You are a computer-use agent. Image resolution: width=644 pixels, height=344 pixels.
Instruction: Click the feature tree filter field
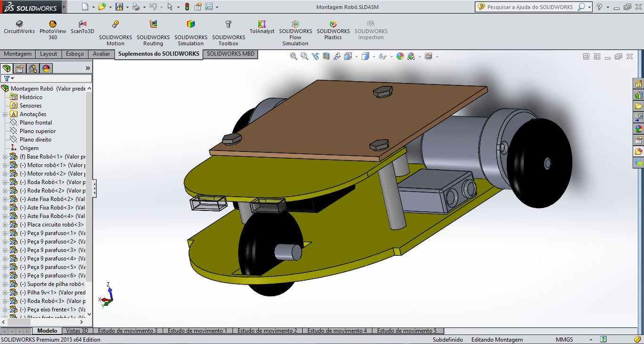pos(46,78)
